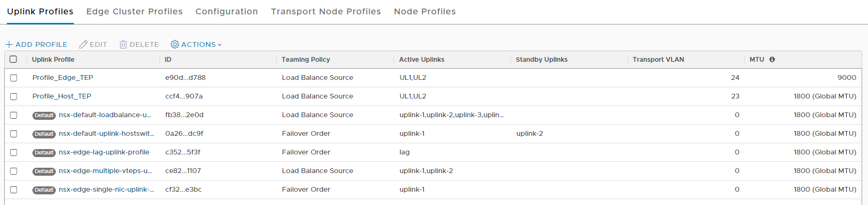Select nsx-default-uplink-hostswitch row checkbox
Screen dimensions: 868x205
point(13,134)
